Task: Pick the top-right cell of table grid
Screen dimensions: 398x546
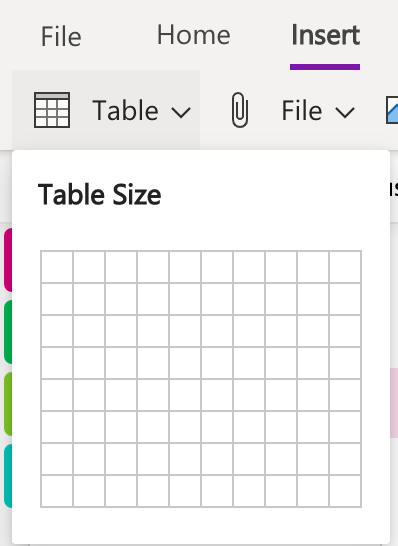Action: (345, 267)
